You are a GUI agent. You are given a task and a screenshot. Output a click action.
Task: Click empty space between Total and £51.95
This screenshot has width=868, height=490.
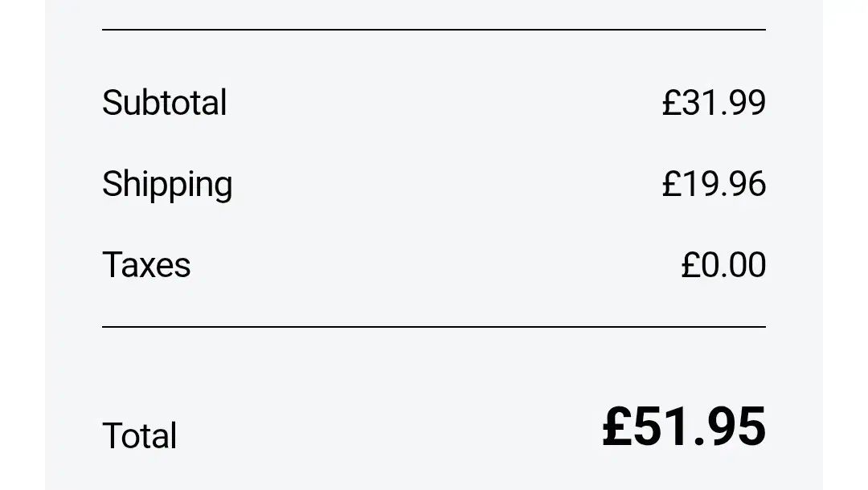coord(386,434)
